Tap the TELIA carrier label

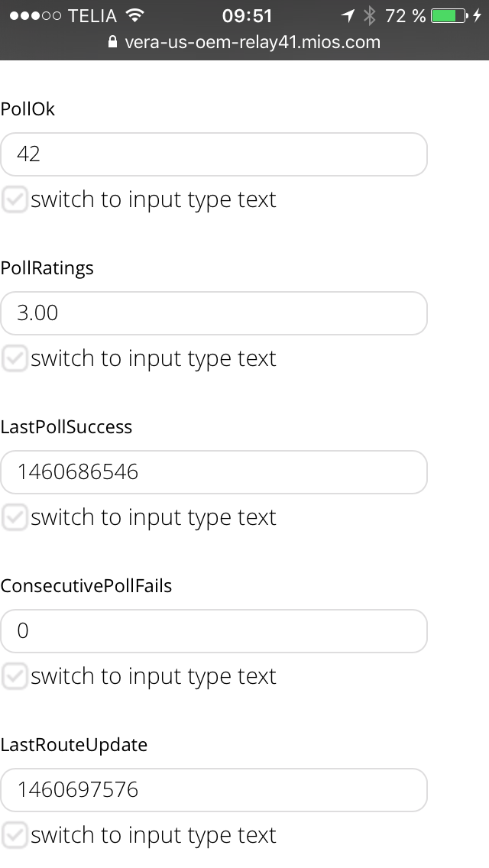click(92, 15)
